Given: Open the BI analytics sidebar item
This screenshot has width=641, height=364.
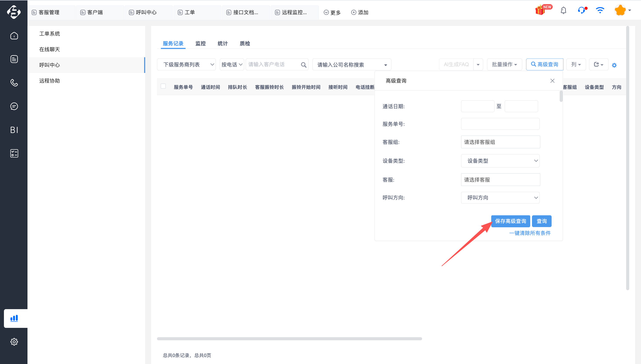Looking at the screenshot, I should coord(14,130).
